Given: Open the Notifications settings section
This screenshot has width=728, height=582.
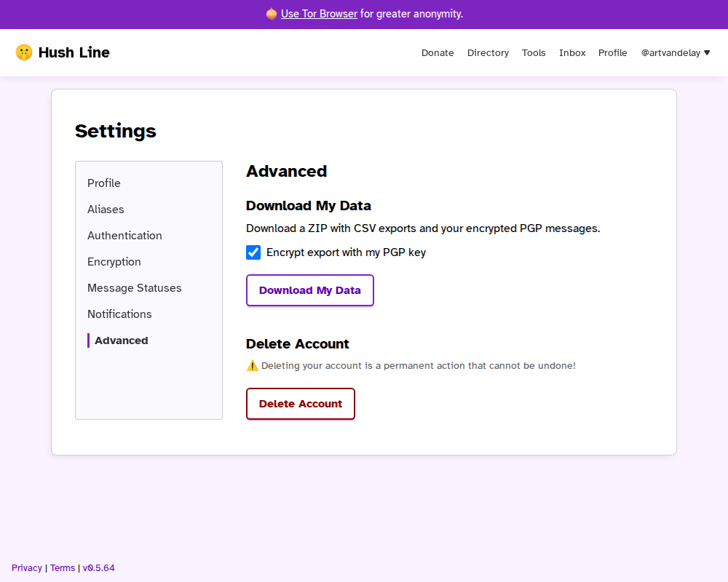Looking at the screenshot, I should [x=119, y=314].
